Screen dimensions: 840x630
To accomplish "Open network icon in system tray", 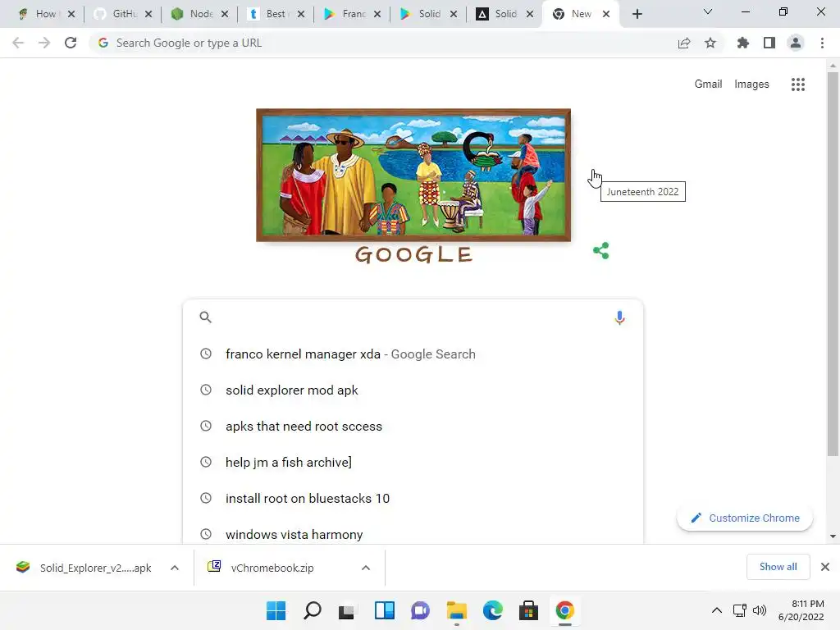I will (740, 610).
